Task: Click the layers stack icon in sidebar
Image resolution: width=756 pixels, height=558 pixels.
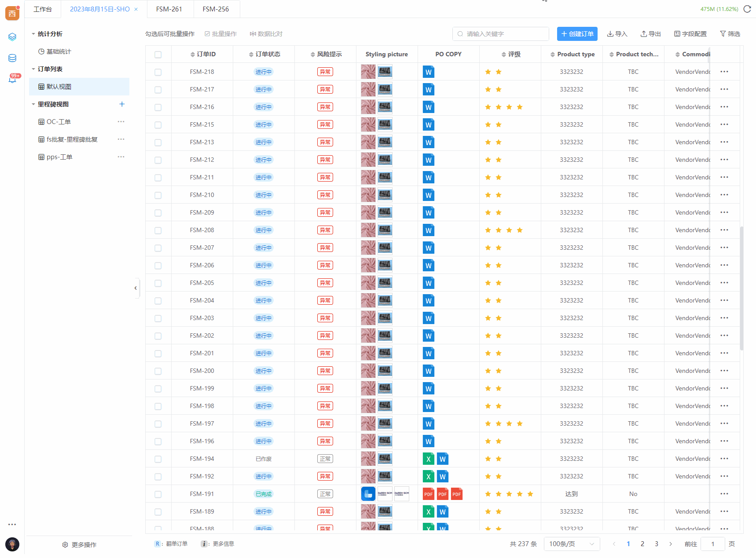Action: [12, 37]
